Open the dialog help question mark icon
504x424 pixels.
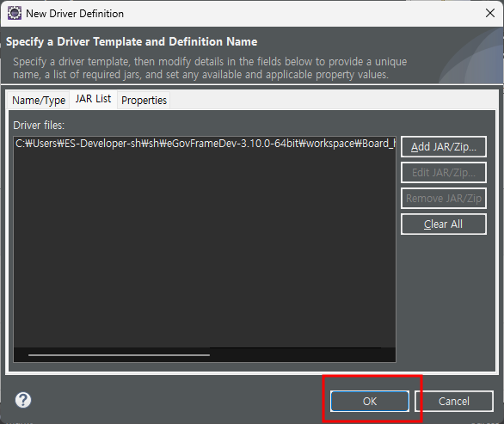click(23, 400)
